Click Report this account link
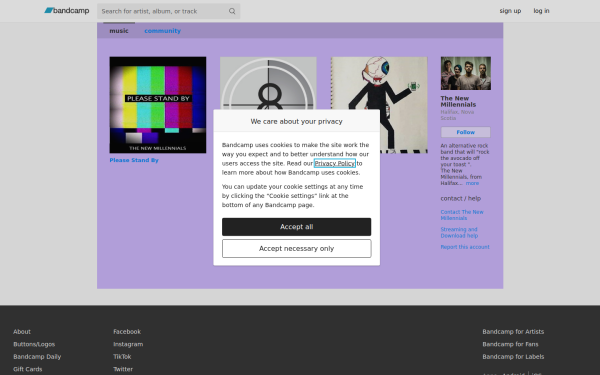This screenshot has width=600, height=375. coord(465,247)
